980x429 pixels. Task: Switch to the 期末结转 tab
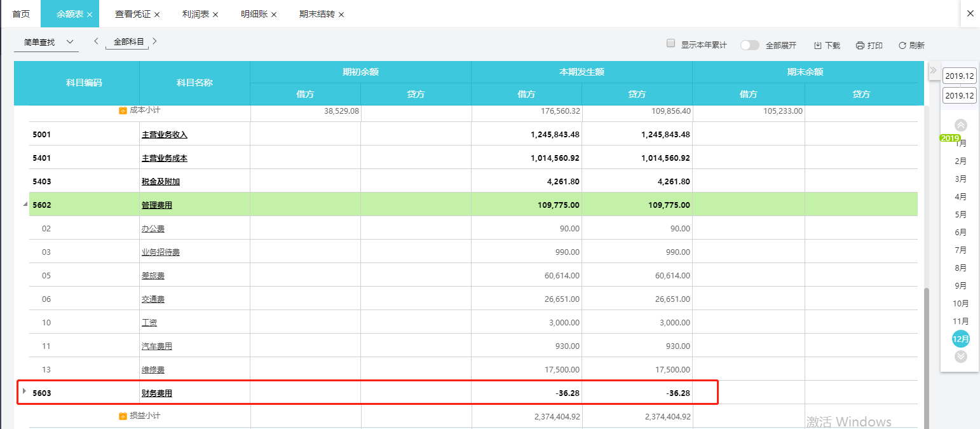click(x=317, y=14)
